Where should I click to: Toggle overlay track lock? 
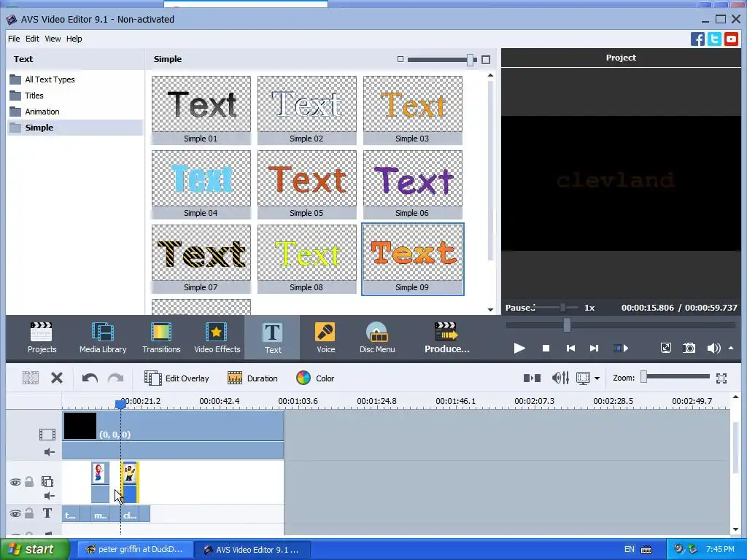tap(29, 482)
